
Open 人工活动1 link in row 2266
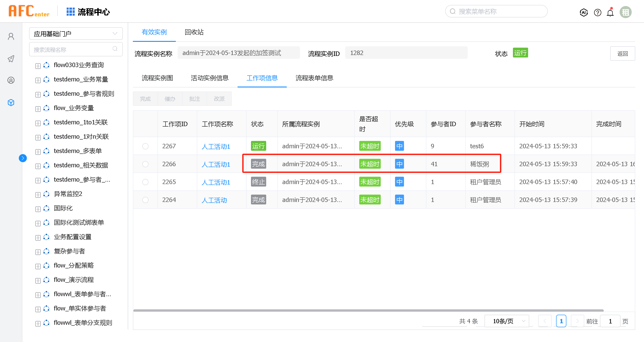[216, 164]
